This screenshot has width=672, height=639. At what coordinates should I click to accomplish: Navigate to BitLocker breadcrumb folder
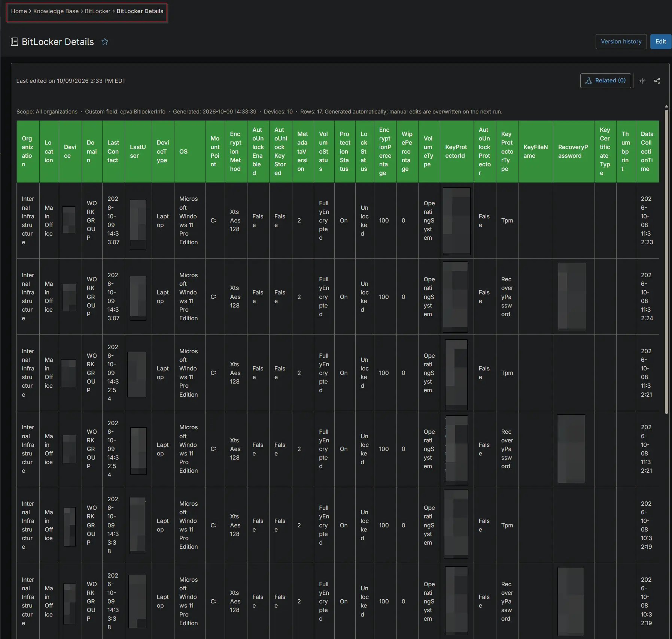click(97, 11)
